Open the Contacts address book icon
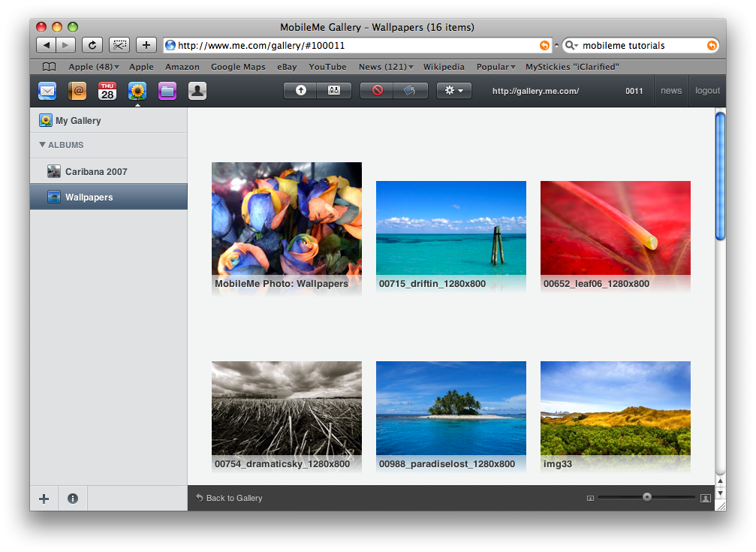The height and width of the screenshot is (552, 756). pos(77,91)
